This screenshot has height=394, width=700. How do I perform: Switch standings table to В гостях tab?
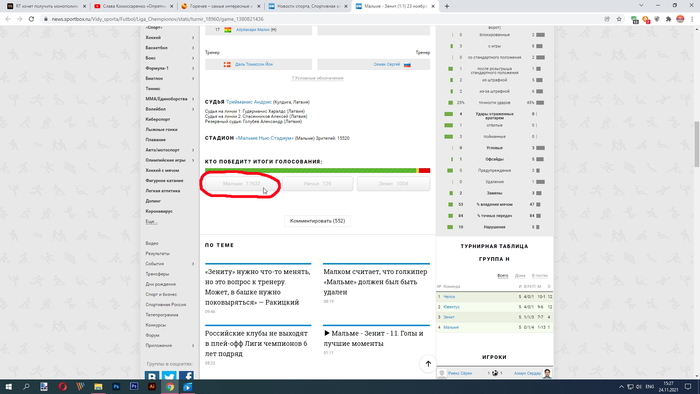pos(539,276)
